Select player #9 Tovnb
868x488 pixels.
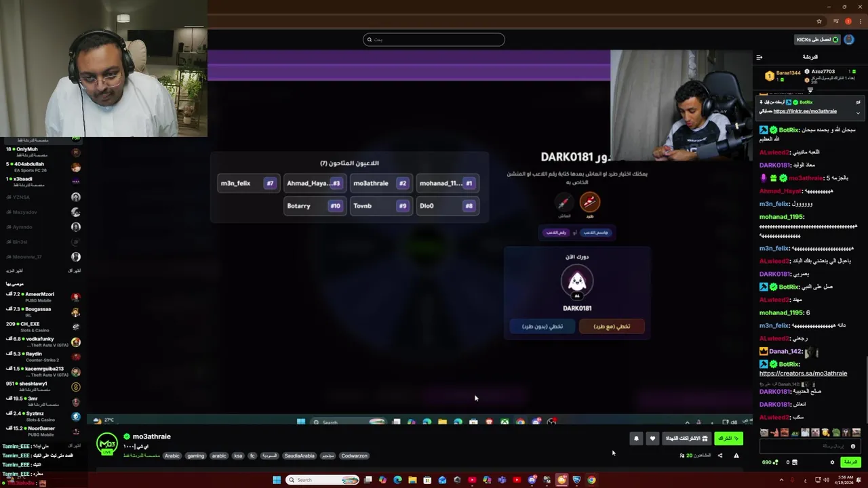pyautogui.click(x=380, y=205)
